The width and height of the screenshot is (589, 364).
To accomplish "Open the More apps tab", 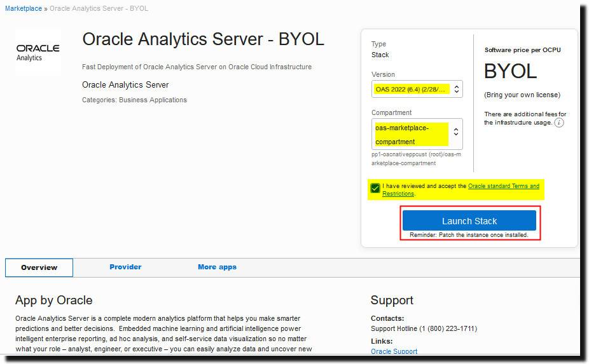I will click(x=217, y=267).
